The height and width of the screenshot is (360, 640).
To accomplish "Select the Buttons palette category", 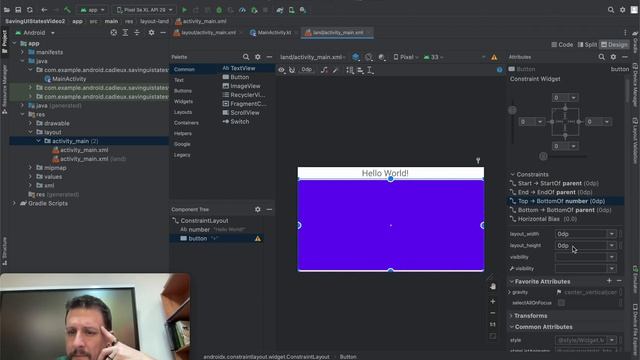I will [183, 91].
